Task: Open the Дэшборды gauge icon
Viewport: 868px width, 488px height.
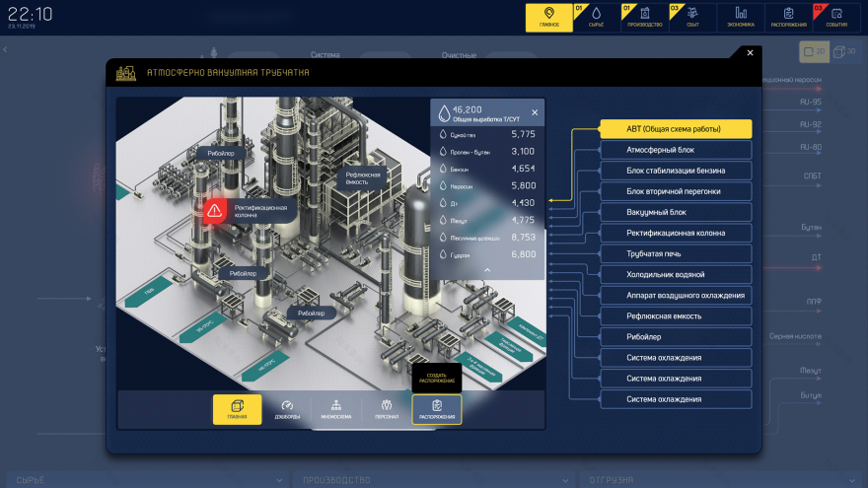Action: 287,409
